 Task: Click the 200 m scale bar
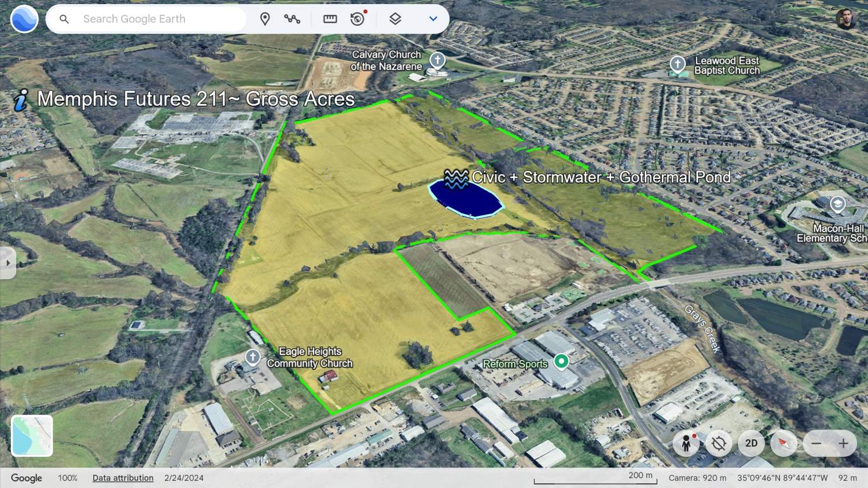(595, 478)
